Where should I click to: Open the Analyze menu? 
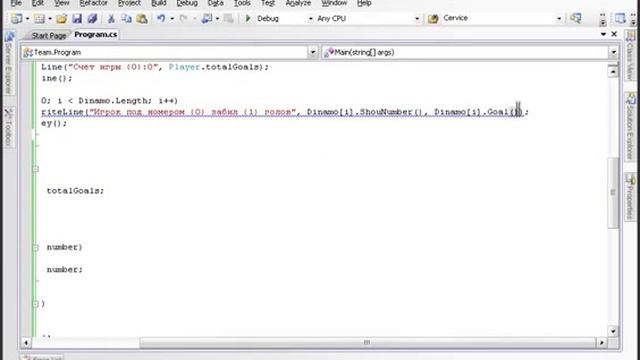pos(298,3)
